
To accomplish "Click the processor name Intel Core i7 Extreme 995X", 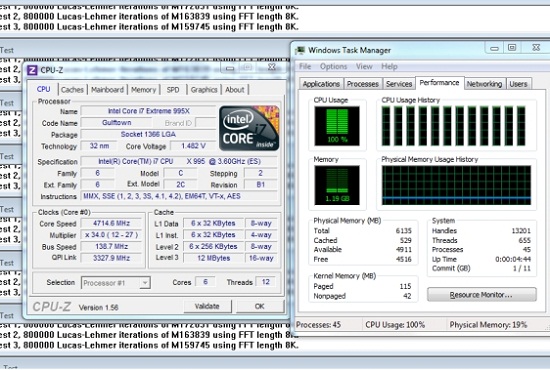I will click(149, 111).
